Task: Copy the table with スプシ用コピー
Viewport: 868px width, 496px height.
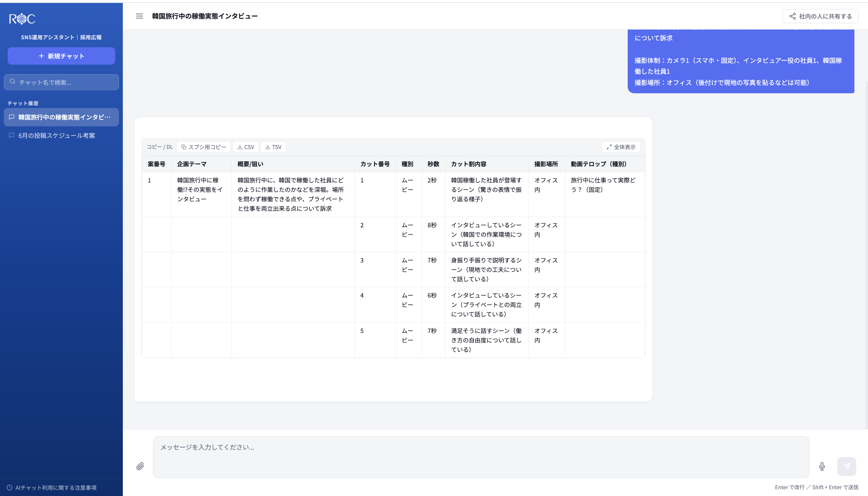Action: 204,147
